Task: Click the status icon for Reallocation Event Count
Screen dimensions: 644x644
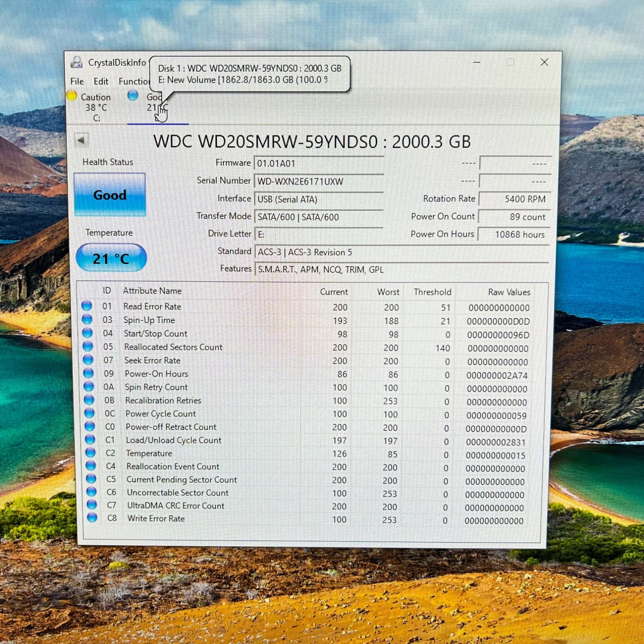Action: pos(91,465)
